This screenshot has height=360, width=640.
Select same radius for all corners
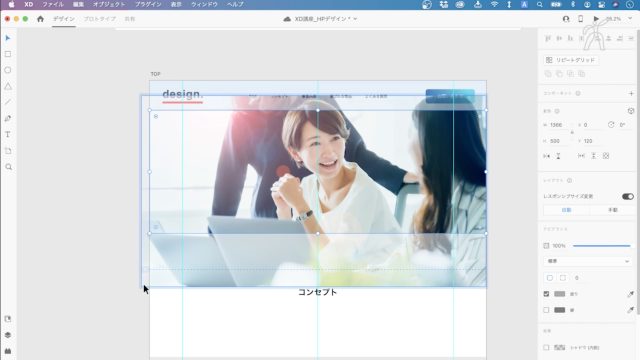click(x=549, y=278)
